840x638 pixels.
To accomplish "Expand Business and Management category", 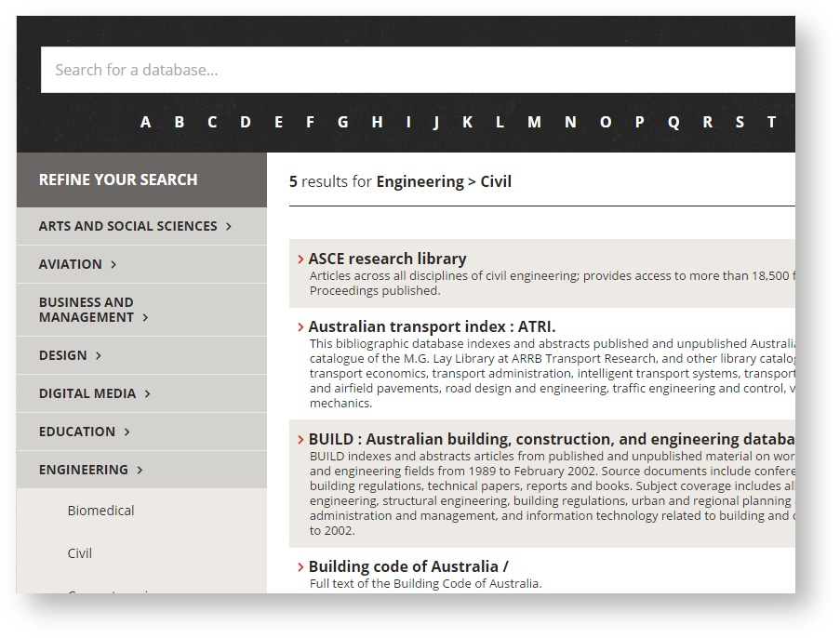I will pos(141,310).
